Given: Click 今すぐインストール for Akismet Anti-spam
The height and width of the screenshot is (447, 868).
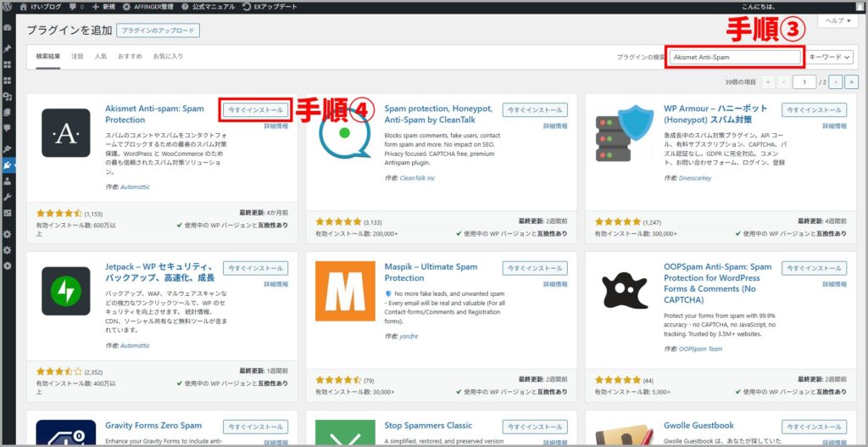Looking at the screenshot, I should coord(255,110).
